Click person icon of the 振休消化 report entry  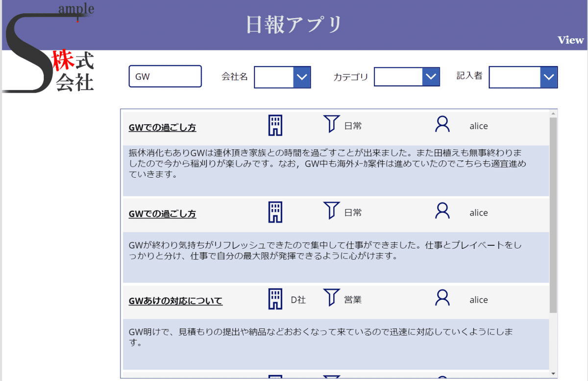coord(442,124)
